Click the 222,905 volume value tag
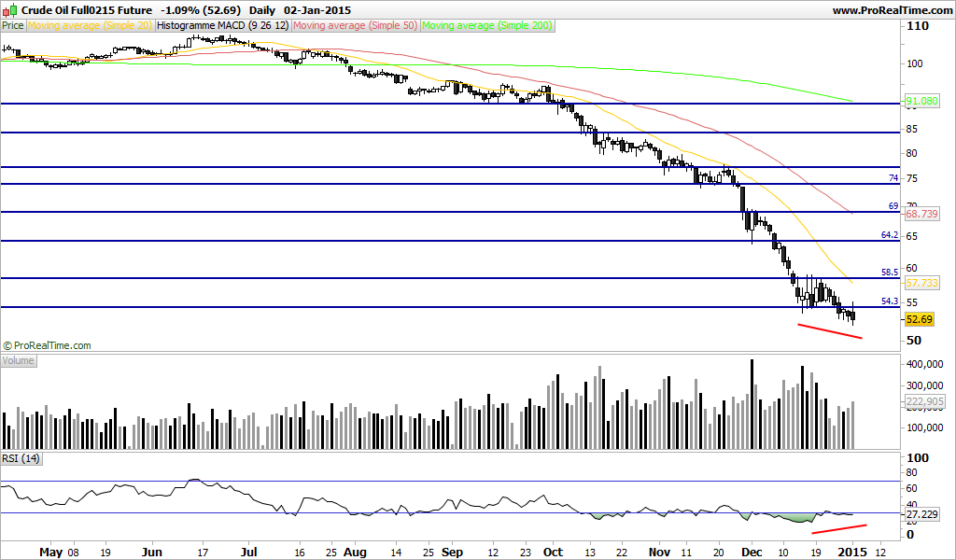This screenshot has width=956, height=560. [925, 401]
